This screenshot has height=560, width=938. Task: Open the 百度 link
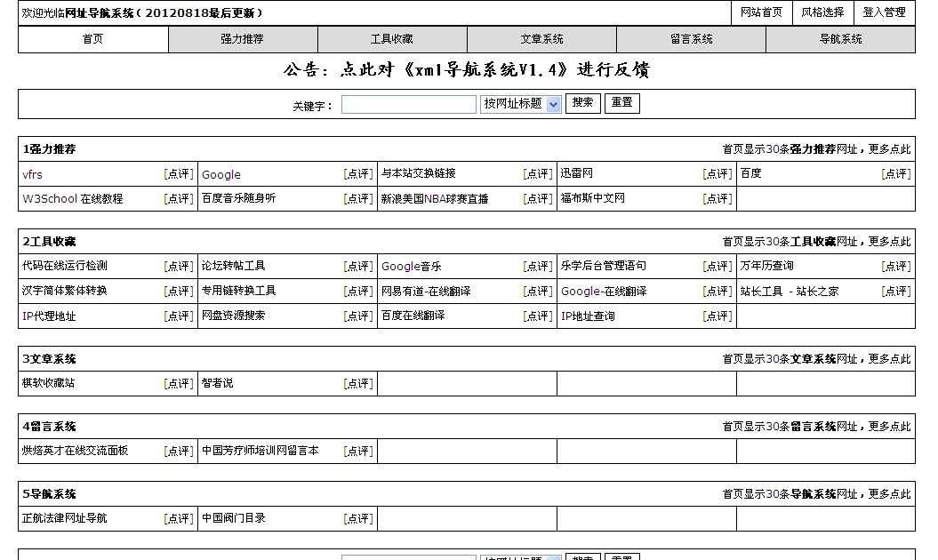point(750,173)
